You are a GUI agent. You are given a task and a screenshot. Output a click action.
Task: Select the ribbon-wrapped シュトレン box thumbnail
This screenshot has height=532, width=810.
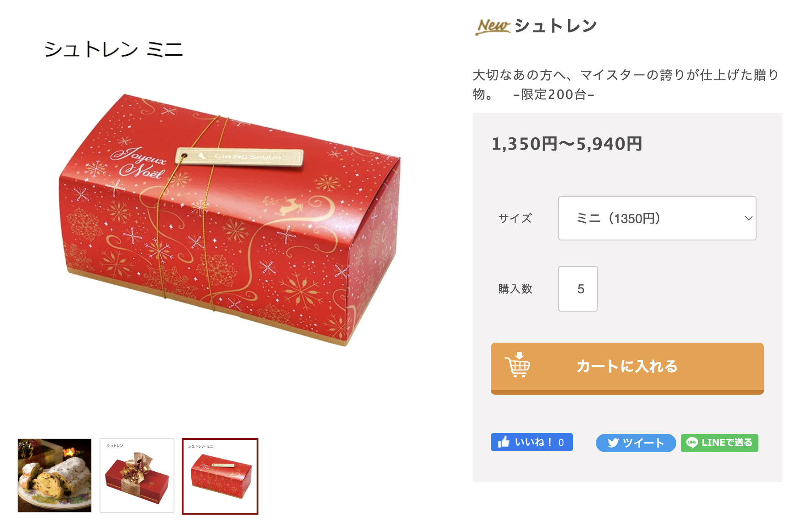tap(137, 475)
